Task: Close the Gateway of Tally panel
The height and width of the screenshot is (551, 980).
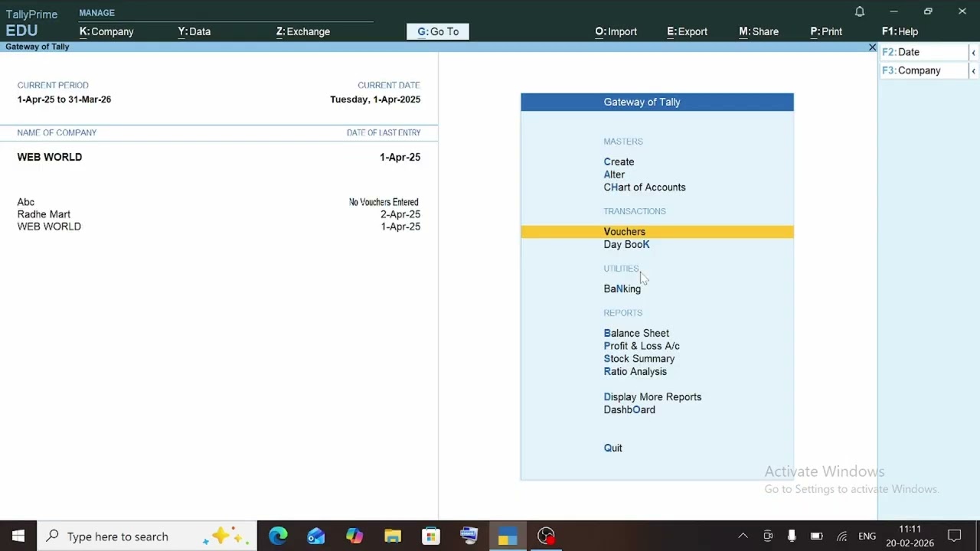Action: tap(872, 47)
